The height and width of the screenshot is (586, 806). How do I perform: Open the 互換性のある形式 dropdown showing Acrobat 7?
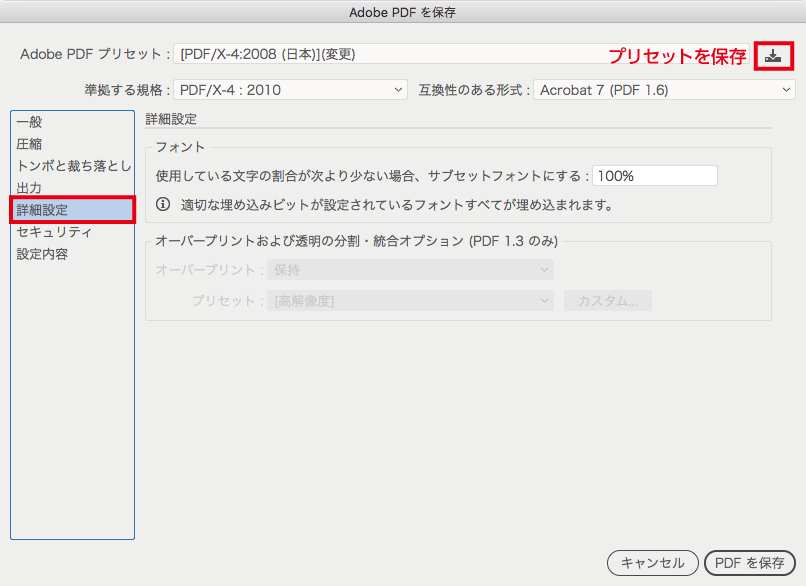point(664,90)
